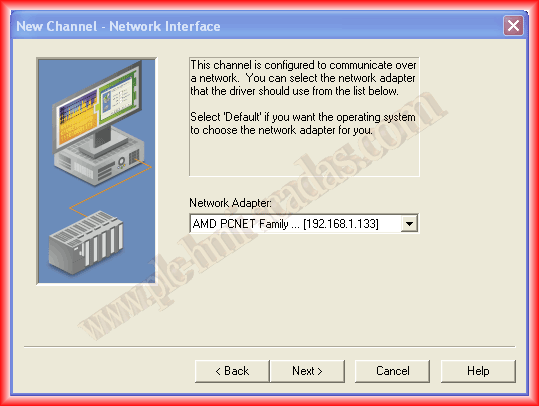
Task: Click the New Channel - Network Interface title bar
Action: 258,26
